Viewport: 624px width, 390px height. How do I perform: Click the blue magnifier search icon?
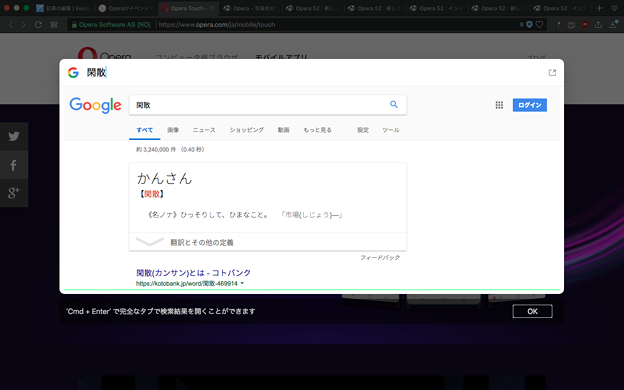coord(394,105)
